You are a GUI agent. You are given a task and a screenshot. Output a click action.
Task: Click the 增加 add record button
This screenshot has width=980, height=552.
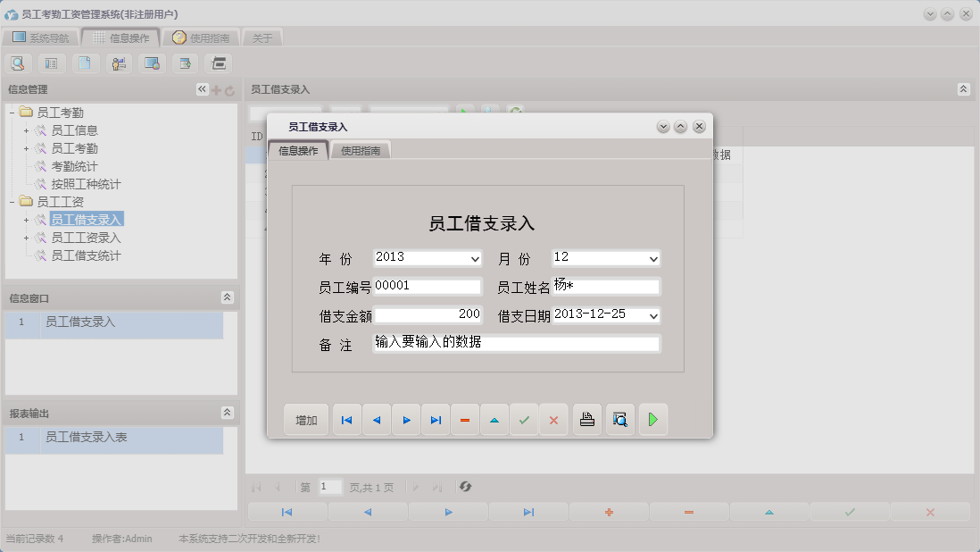click(306, 419)
